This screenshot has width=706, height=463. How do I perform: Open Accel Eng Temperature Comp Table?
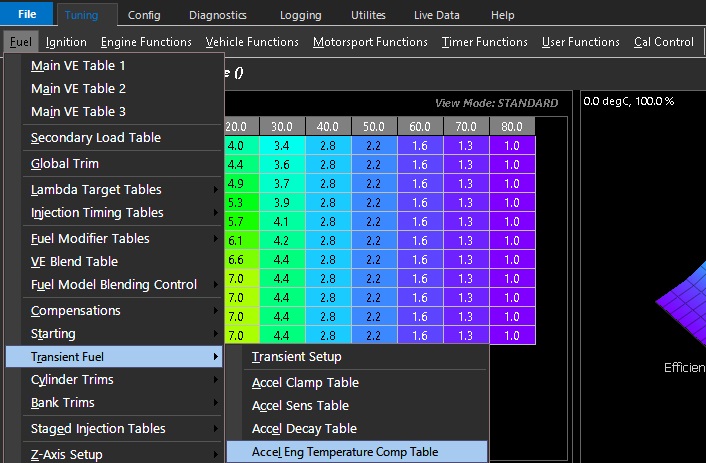[357, 452]
